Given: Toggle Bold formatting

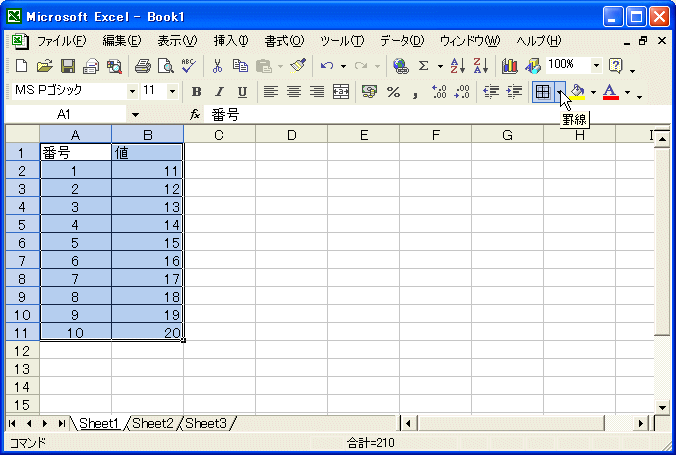Looking at the screenshot, I should [197, 92].
